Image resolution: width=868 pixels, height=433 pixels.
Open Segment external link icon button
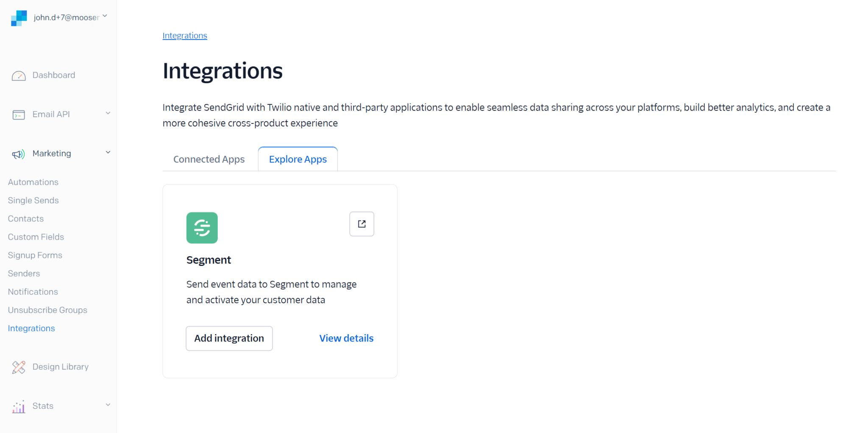pyautogui.click(x=362, y=224)
